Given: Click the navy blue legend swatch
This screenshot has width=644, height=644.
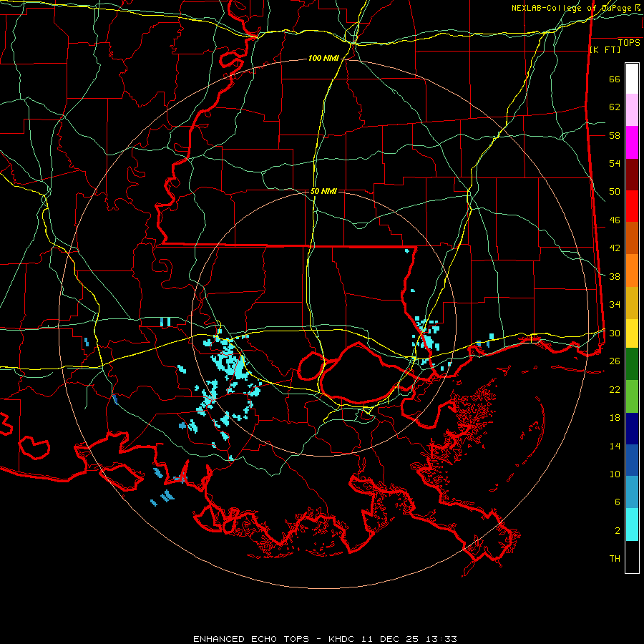Looking at the screenshot, I should coord(632,429).
